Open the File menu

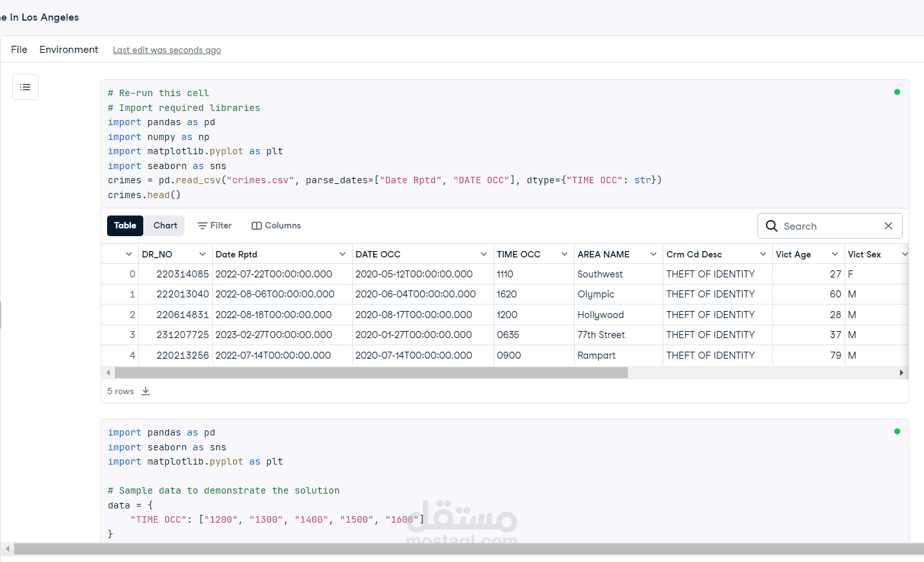19,50
